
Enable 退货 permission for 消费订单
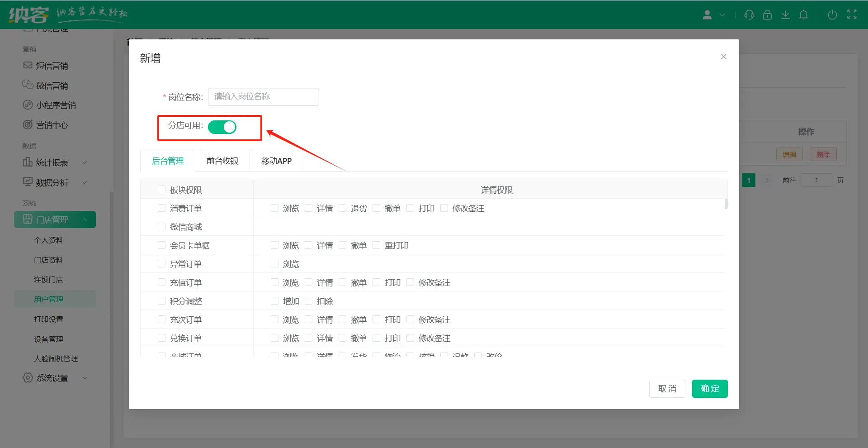pyautogui.click(x=343, y=208)
